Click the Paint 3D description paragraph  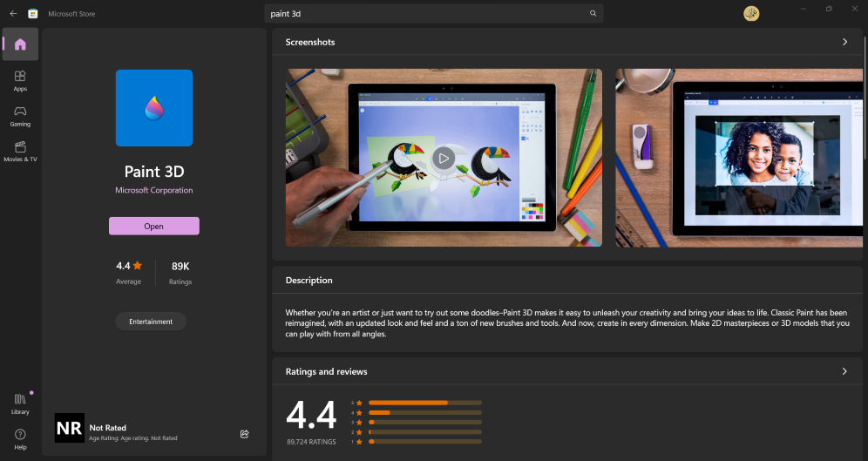[567, 323]
